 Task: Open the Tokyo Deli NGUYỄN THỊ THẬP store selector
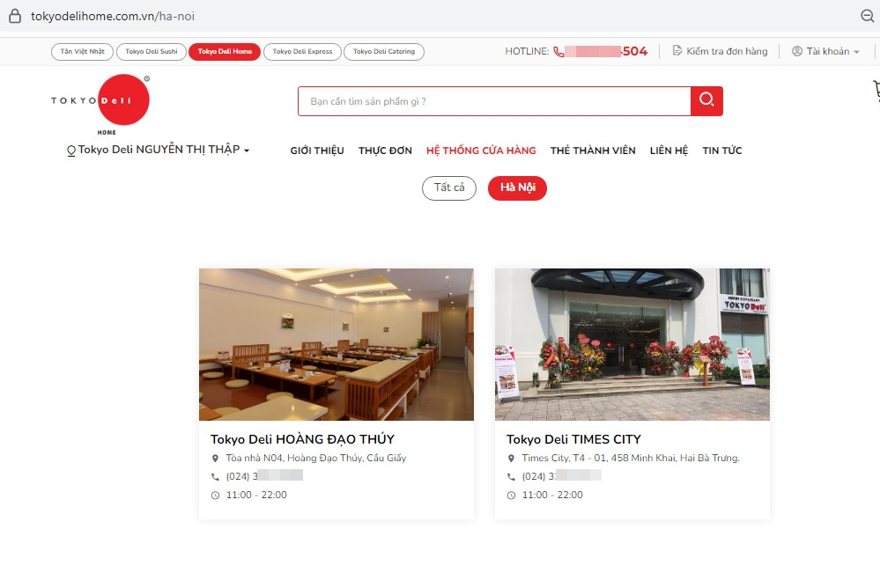coord(157,150)
